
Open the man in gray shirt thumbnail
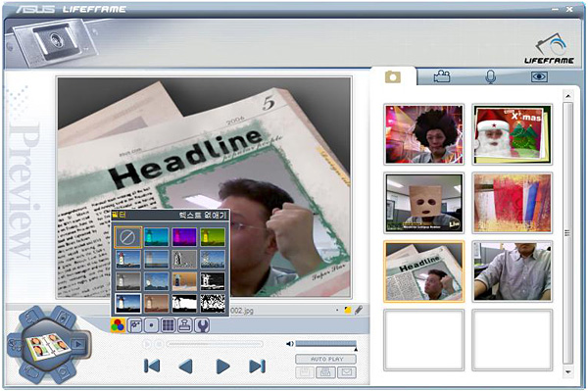(x=512, y=271)
